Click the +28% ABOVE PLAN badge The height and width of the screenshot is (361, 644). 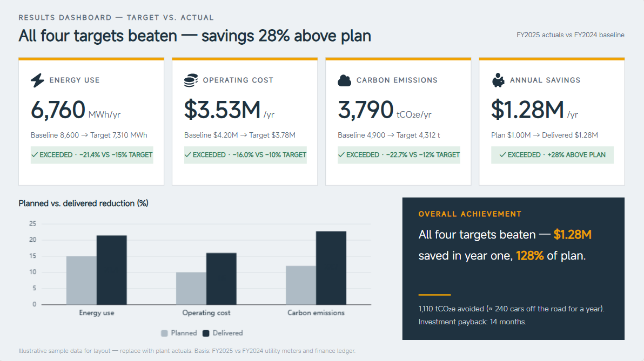point(552,155)
